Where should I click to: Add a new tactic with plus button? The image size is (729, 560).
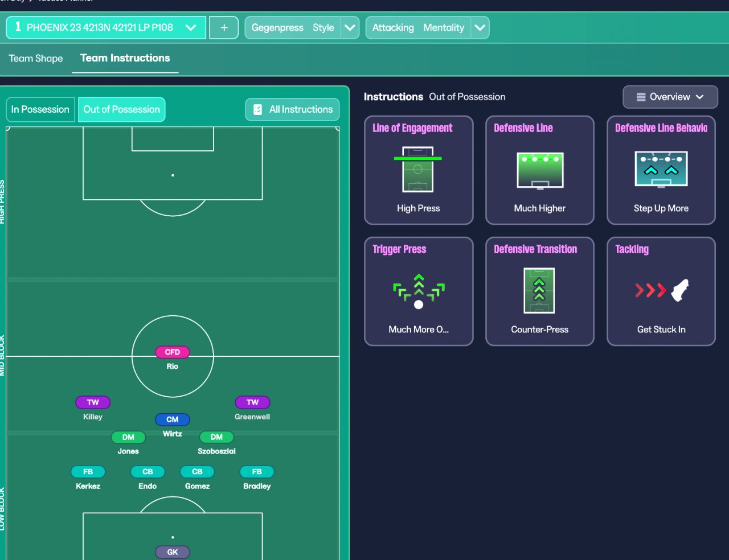point(224,27)
